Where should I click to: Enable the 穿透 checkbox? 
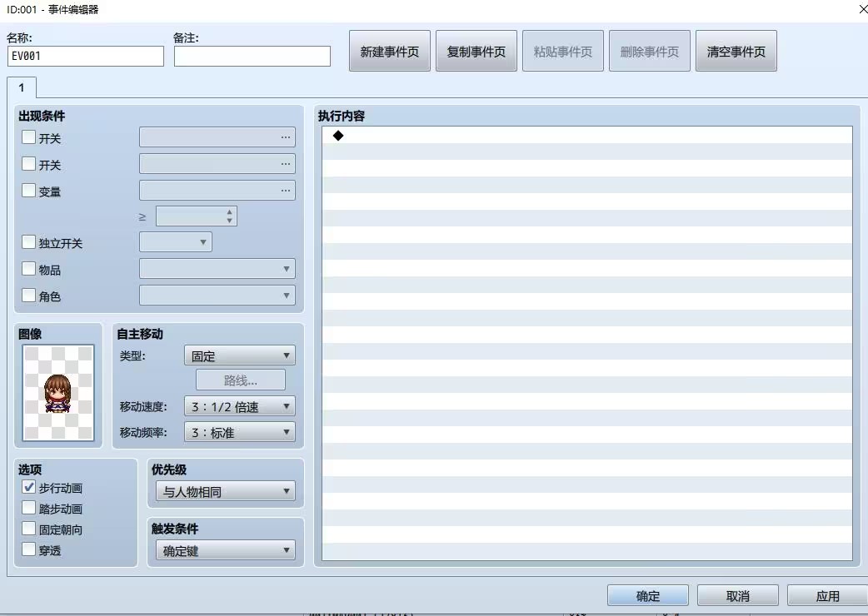pyautogui.click(x=27, y=549)
